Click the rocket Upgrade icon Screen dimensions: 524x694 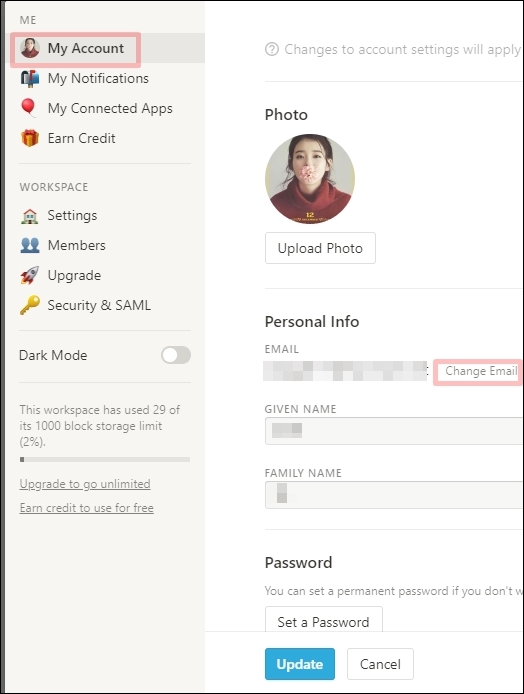click(30, 275)
